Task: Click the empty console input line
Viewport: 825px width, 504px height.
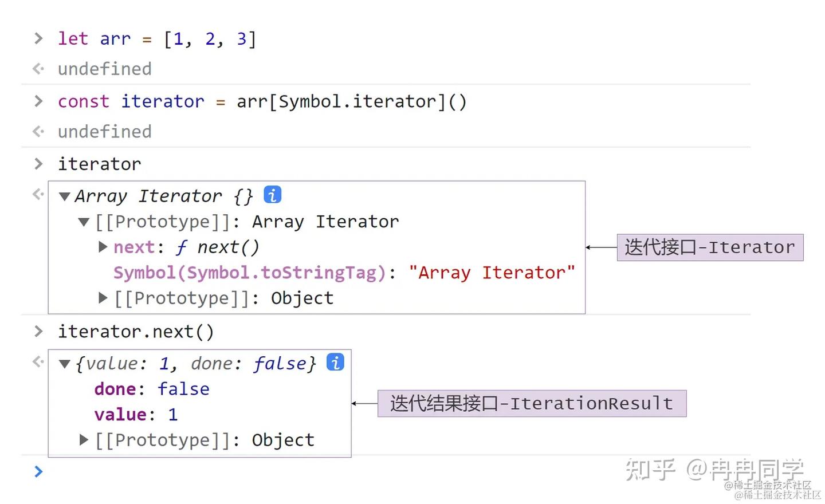Action: click(172, 471)
